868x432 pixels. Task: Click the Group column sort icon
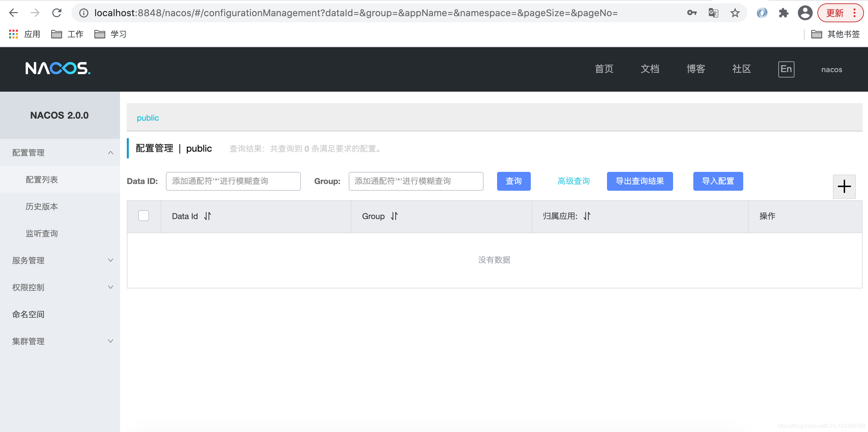pyautogui.click(x=394, y=216)
